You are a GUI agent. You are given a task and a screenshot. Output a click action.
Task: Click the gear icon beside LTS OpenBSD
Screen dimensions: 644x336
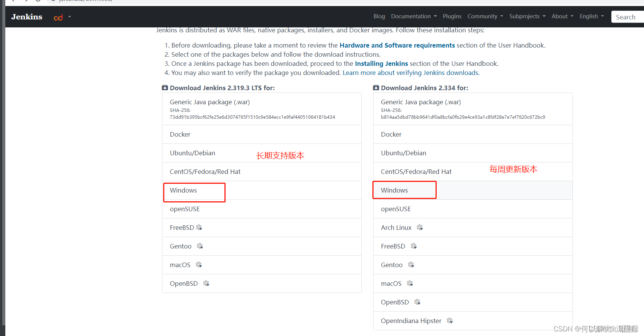pyautogui.click(x=206, y=283)
